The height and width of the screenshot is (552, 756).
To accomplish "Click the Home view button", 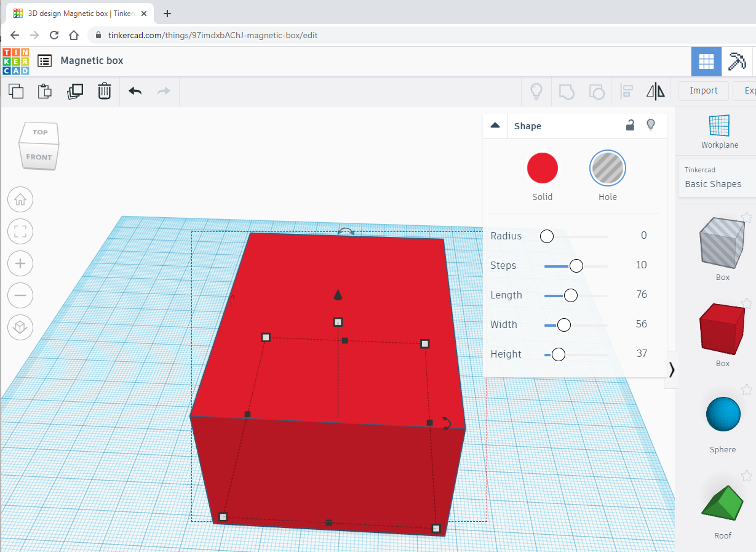I will coord(20,199).
